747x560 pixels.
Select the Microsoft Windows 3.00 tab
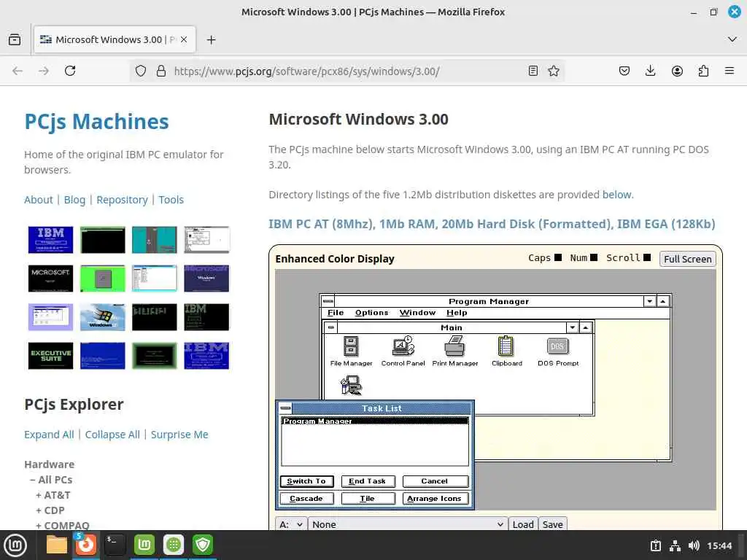click(x=115, y=40)
